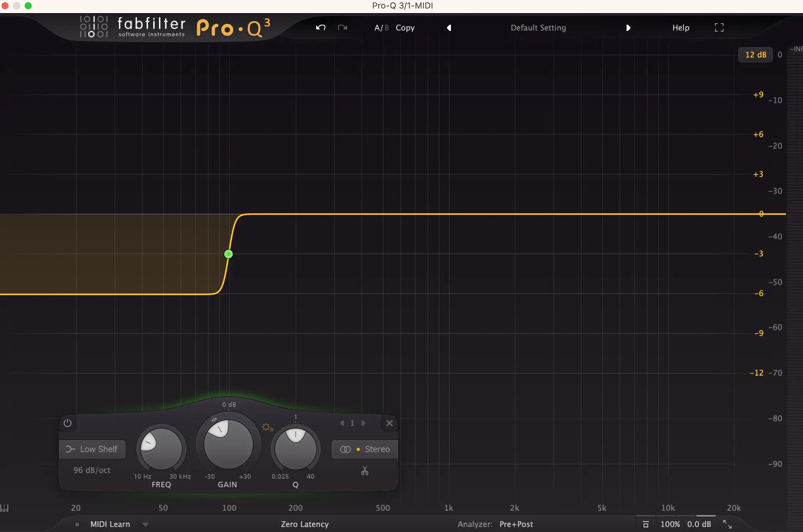Click the green EQ band node
The image size is (803, 532).
pos(229,254)
